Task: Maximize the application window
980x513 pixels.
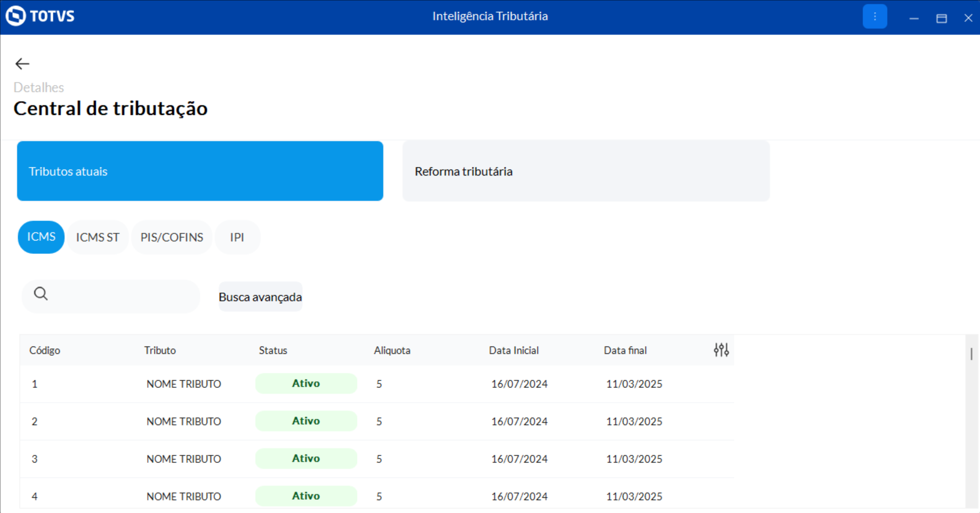Action: (941, 18)
